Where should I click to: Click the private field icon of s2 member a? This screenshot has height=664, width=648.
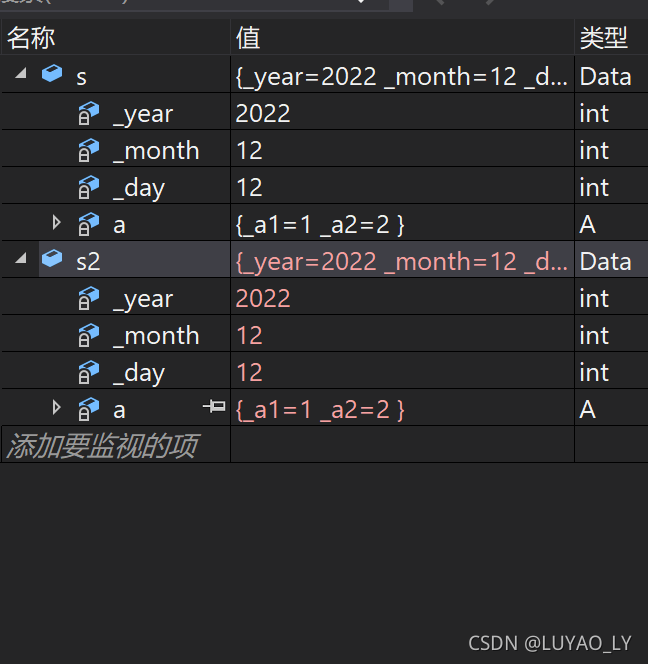pos(89,409)
